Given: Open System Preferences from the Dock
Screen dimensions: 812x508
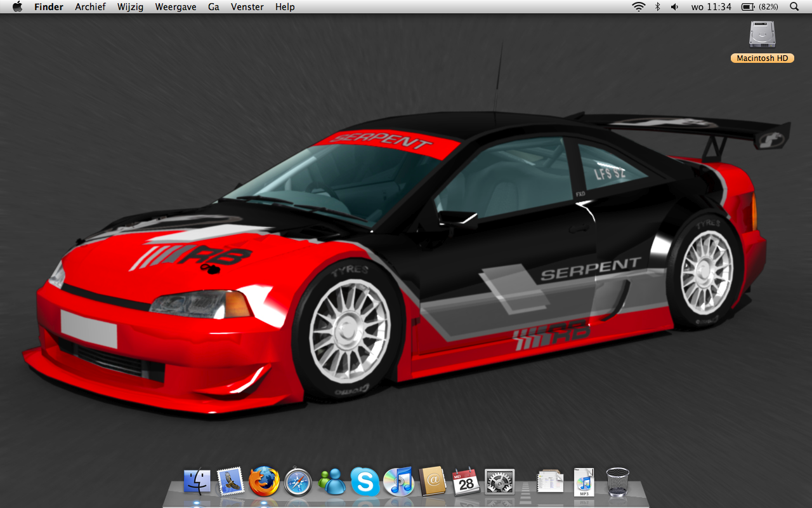Looking at the screenshot, I should click(499, 482).
